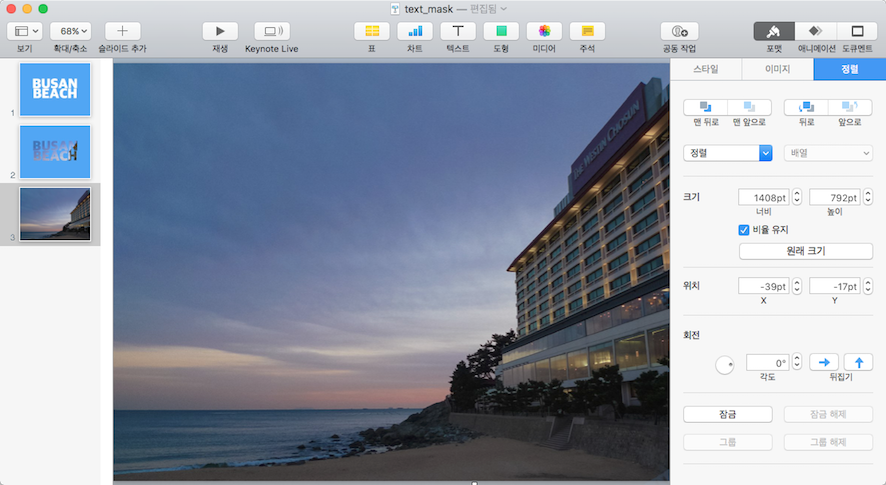Viewport: 886px width, 485px height.
Task: Click the angle stepper arrows
Action: [x=797, y=362]
